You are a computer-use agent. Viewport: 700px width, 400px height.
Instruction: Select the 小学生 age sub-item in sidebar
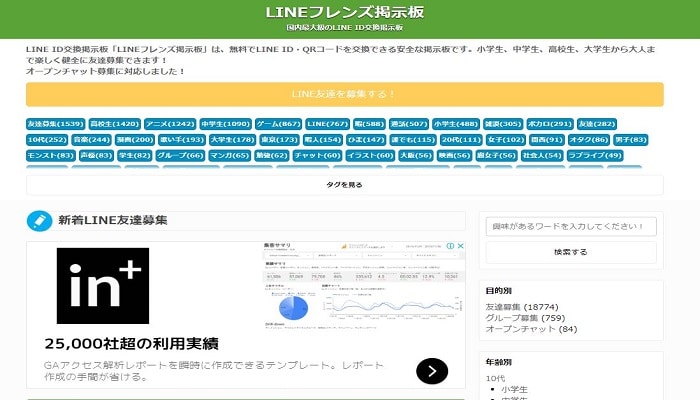click(514, 389)
